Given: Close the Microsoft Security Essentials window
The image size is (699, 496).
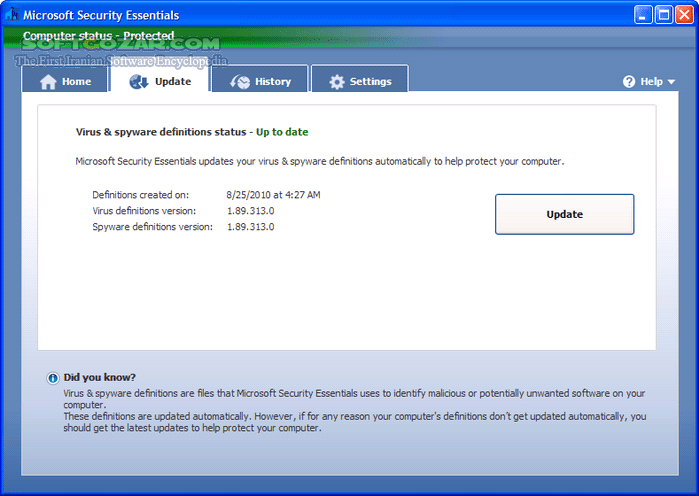Looking at the screenshot, I should 684,15.
